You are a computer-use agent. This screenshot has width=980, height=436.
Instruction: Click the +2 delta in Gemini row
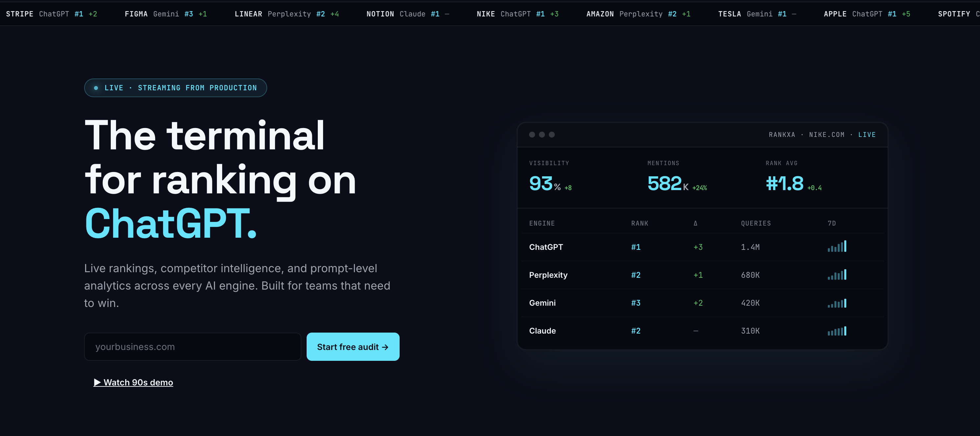click(698, 303)
